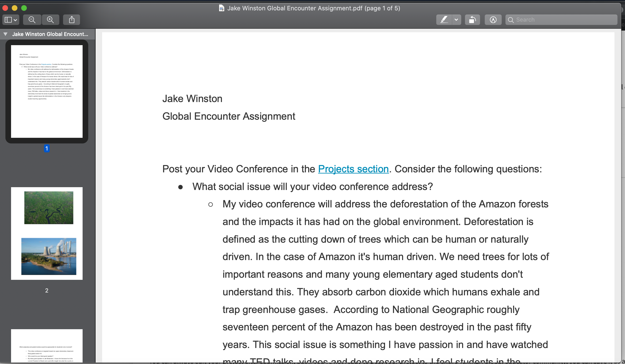The width and height of the screenshot is (625, 364).
Task: Show the Markup toolbar
Action: point(493,20)
